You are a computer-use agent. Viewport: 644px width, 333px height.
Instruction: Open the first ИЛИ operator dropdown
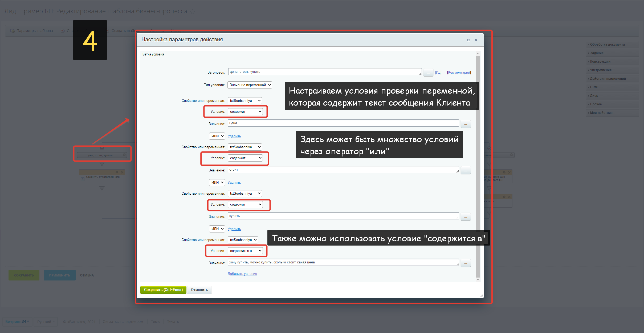pos(217,136)
